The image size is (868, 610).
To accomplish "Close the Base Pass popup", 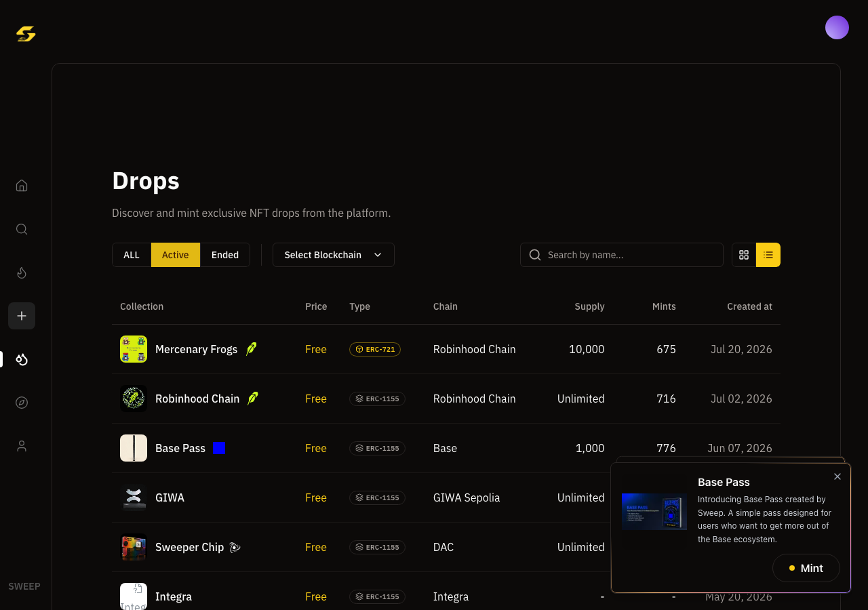I will pyautogui.click(x=837, y=476).
